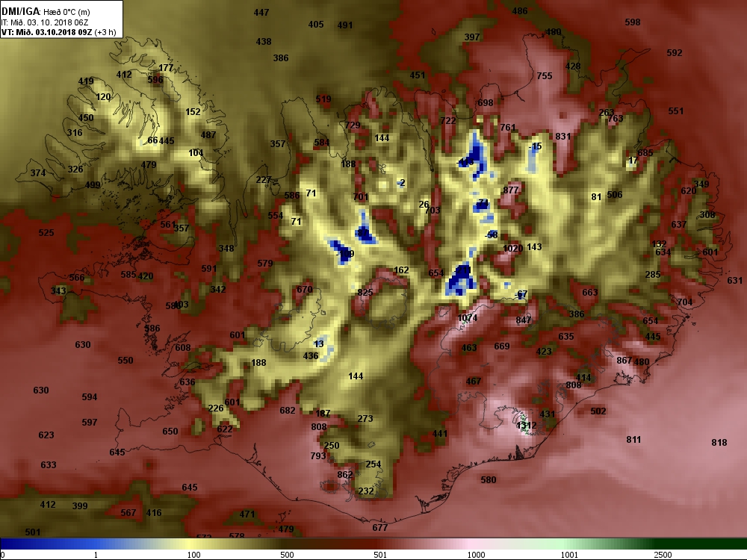Select the map value 177
The height and width of the screenshot is (560, 747).
pyautogui.click(x=167, y=68)
